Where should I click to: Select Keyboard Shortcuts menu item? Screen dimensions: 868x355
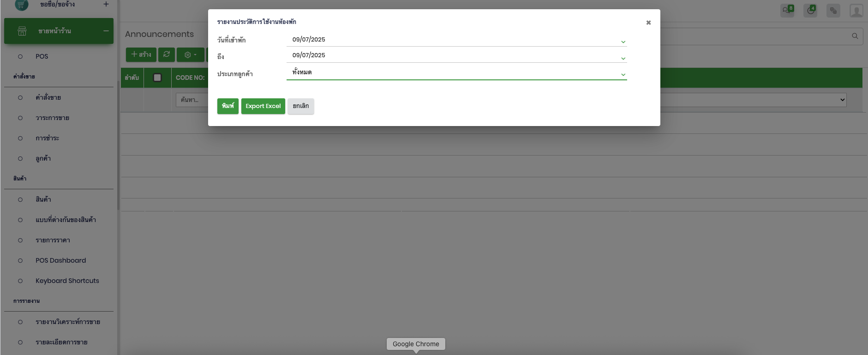(x=67, y=281)
